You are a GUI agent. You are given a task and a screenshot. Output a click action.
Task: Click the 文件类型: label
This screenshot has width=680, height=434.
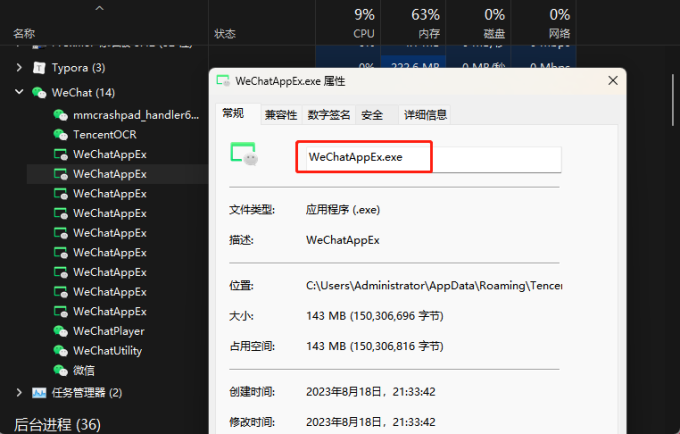(x=252, y=210)
